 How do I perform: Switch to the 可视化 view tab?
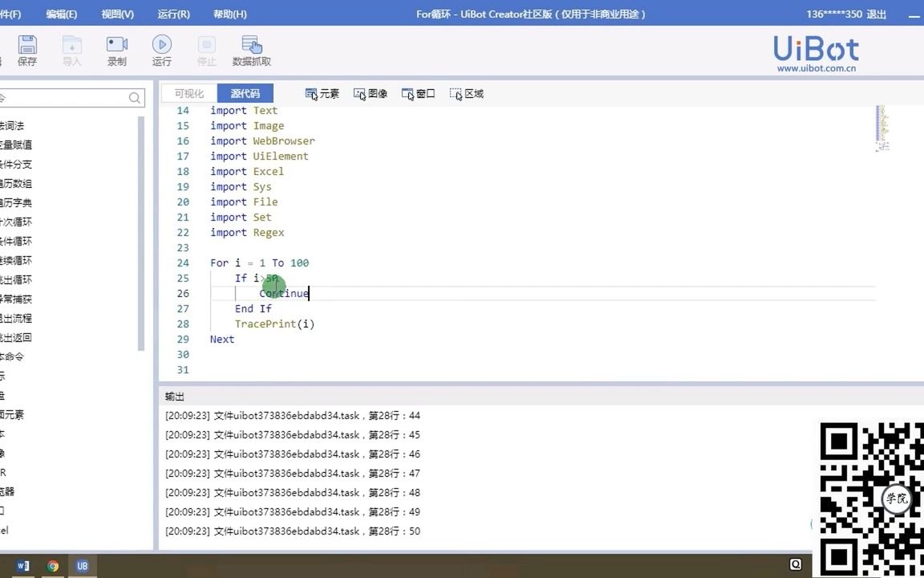click(x=188, y=93)
